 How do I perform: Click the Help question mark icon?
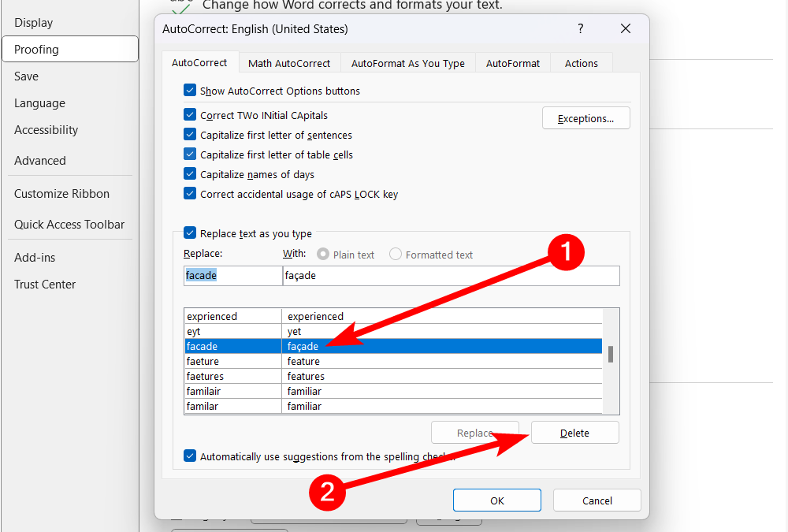tap(581, 28)
